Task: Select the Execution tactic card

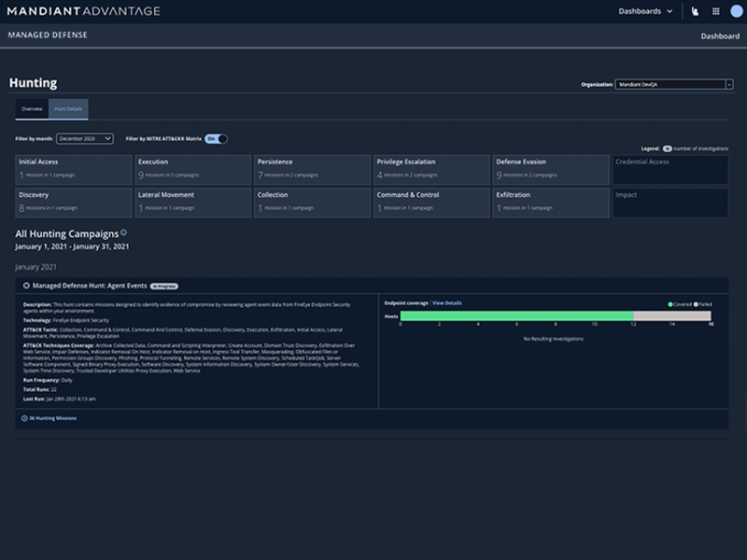Action: point(193,170)
